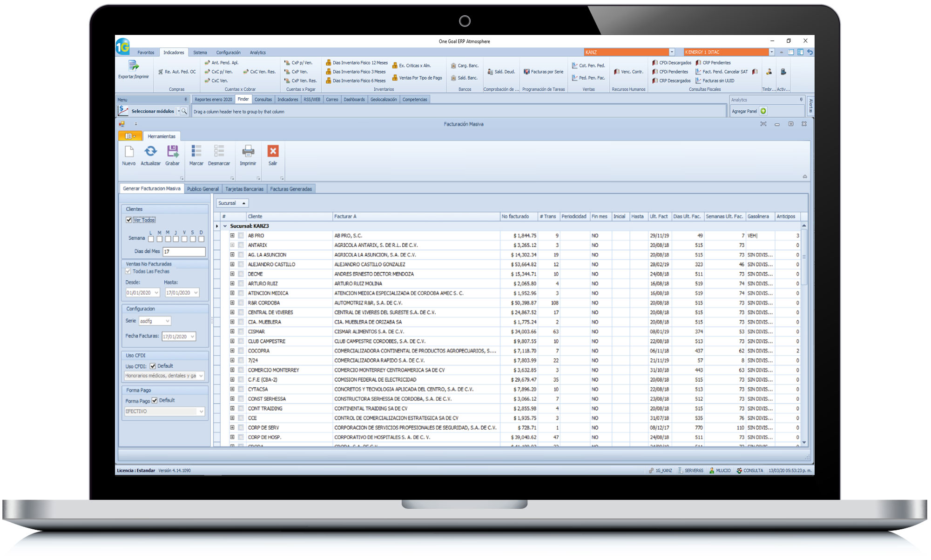Click the search icon beside Seleccionar módulos
Screen dimensions: 931x560
184,111
